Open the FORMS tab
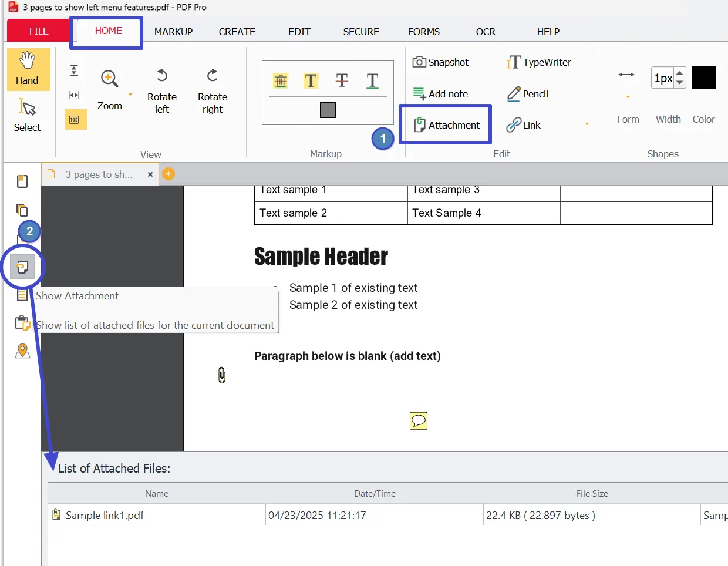Viewport: 728px width, 566px height. [424, 32]
